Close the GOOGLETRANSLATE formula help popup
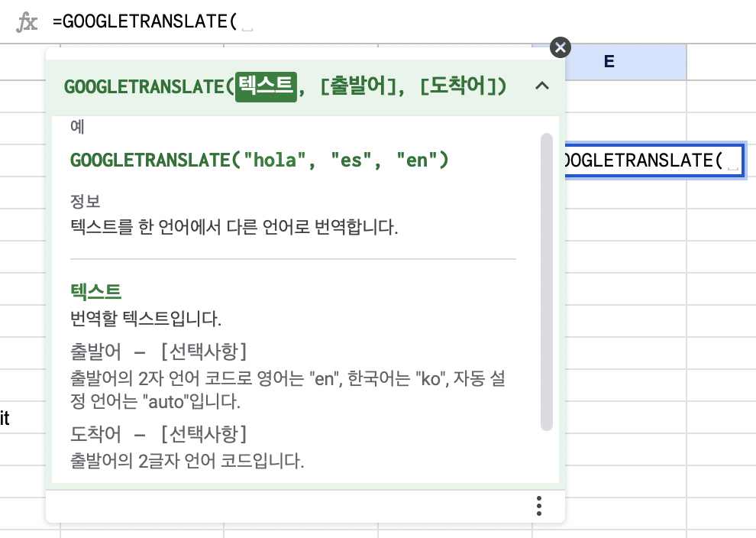 coord(561,47)
